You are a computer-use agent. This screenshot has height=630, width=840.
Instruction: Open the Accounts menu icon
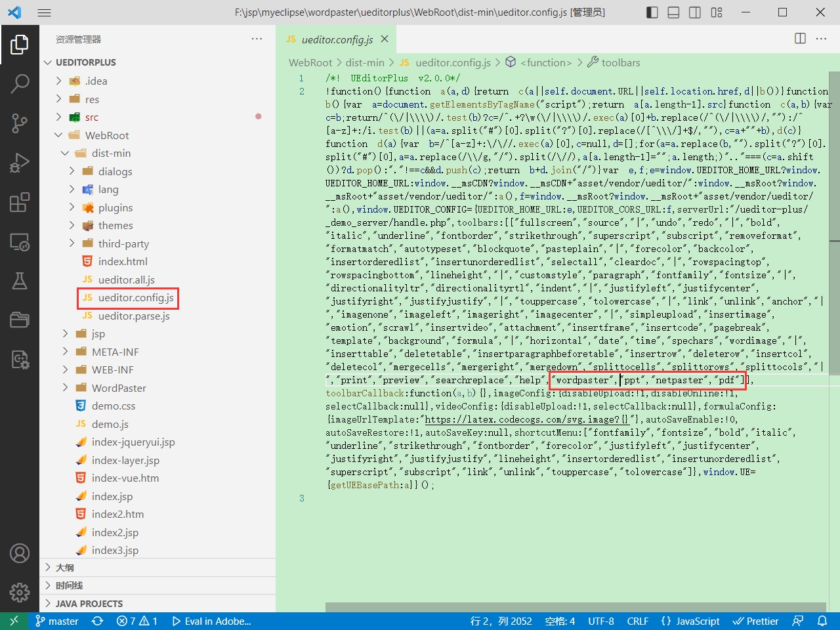point(20,553)
